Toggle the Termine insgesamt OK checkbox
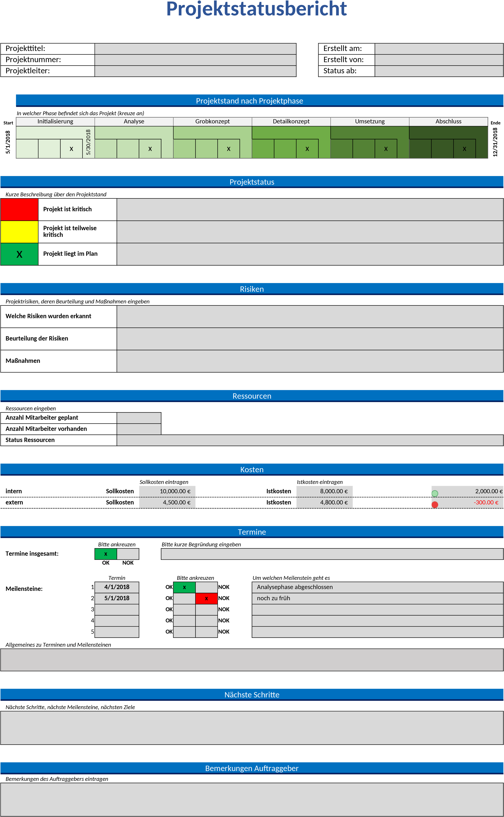Image resolution: width=504 pixels, height=817 pixels. click(x=106, y=554)
